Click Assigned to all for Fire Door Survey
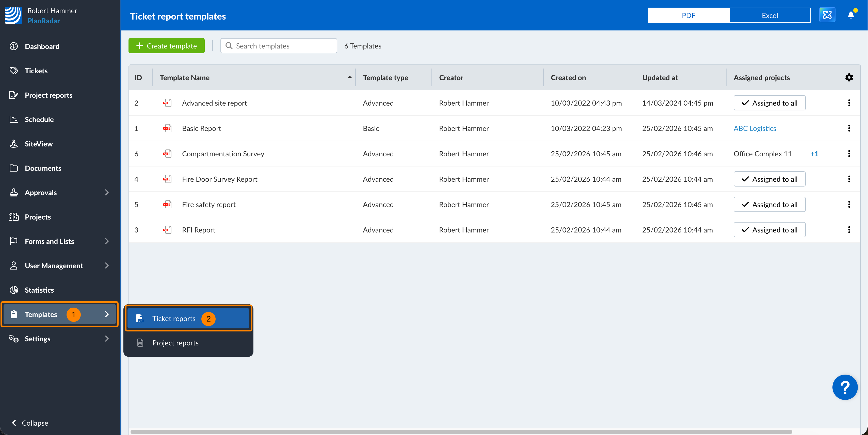The image size is (868, 435). [769, 179]
